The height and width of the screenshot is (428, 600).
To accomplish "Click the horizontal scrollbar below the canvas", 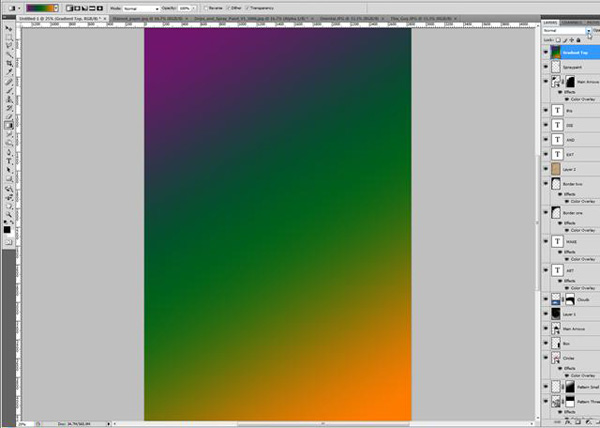I will pyautogui.click(x=323, y=424).
